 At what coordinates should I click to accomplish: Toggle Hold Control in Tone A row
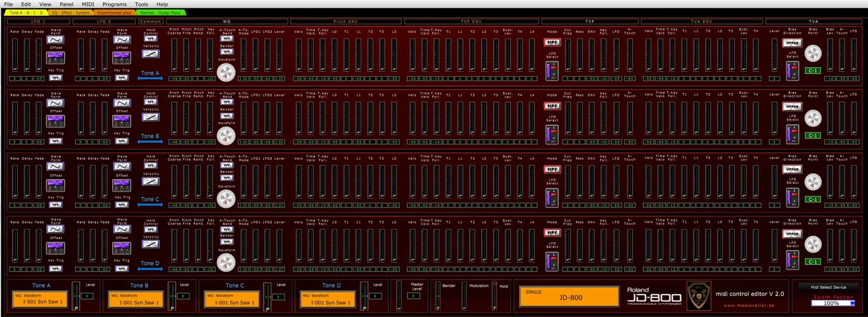(x=150, y=38)
